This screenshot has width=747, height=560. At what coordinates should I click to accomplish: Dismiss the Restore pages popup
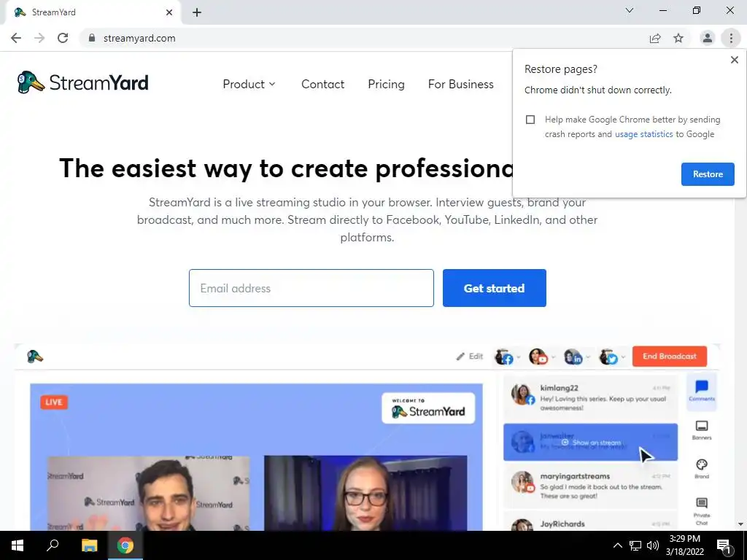point(734,60)
